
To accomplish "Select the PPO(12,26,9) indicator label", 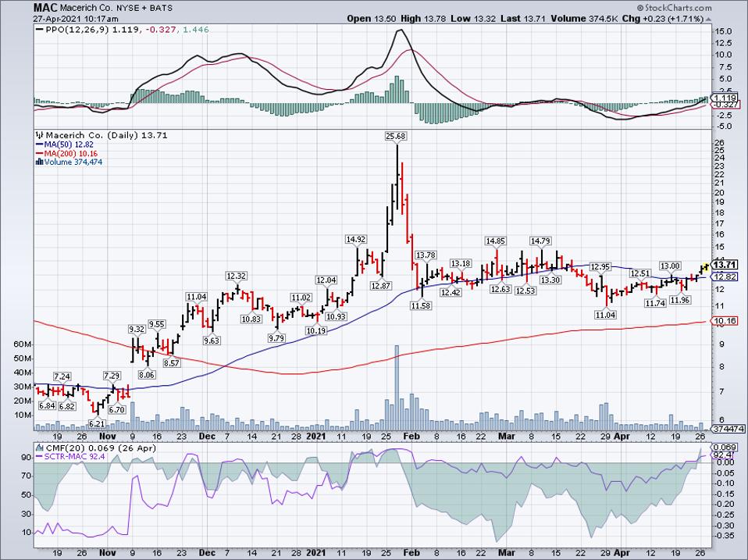I will click(77, 30).
